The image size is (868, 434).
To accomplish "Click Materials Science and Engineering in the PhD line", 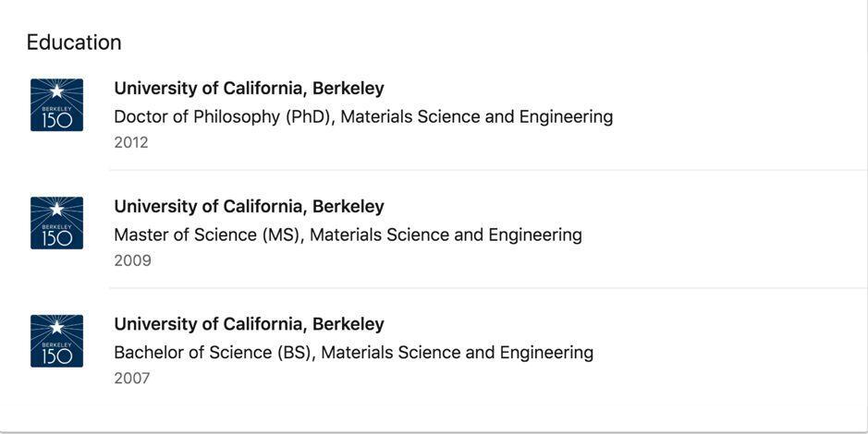I will pyautogui.click(x=477, y=117).
